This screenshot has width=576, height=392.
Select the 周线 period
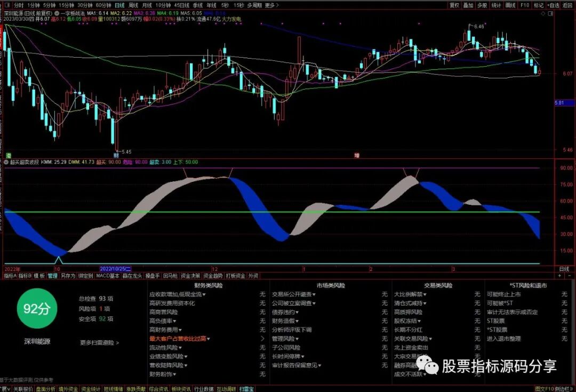pyautogui.click(x=133, y=5)
